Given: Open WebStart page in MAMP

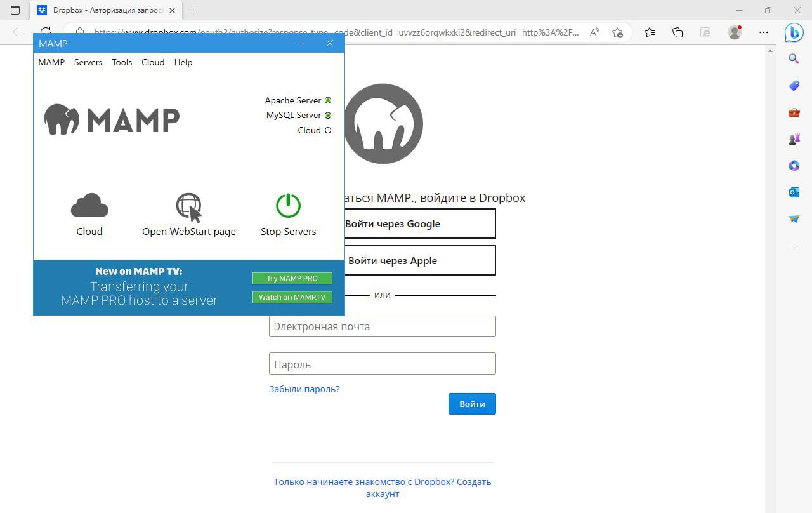Looking at the screenshot, I should click(x=188, y=207).
